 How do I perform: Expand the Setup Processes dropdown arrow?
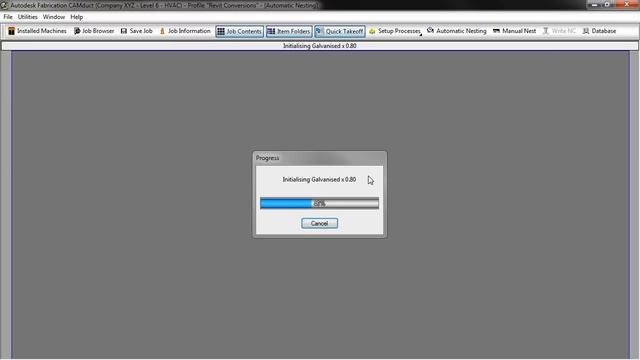coord(420,35)
